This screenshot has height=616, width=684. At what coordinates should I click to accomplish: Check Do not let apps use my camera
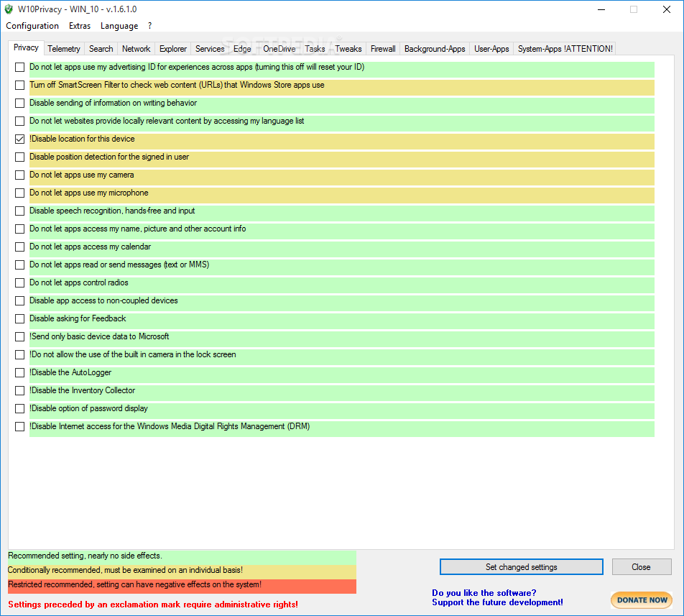[x=19, y=175]
